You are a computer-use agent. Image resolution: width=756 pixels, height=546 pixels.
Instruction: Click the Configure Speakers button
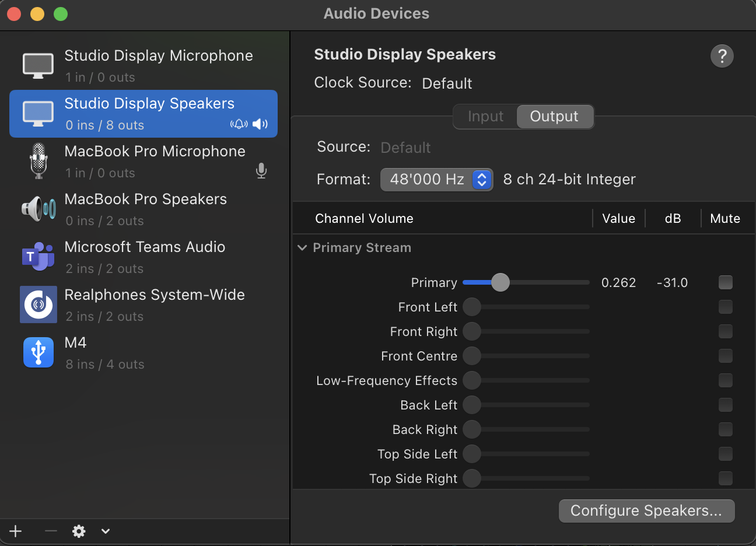646,511
